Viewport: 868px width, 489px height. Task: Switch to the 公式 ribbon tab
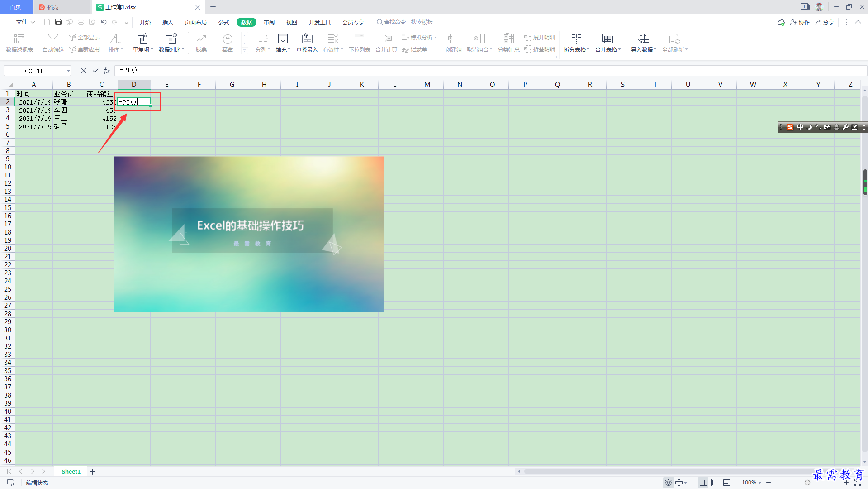224,22
